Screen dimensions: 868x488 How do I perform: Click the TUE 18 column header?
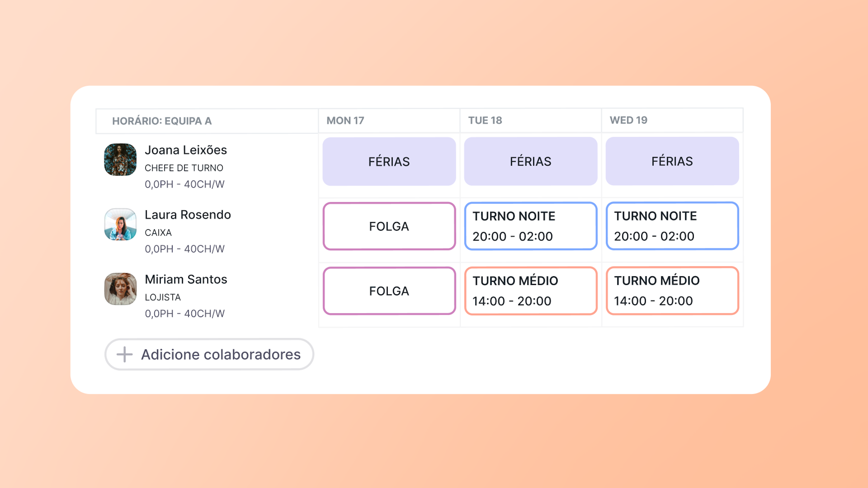click(x=531, y=120)
